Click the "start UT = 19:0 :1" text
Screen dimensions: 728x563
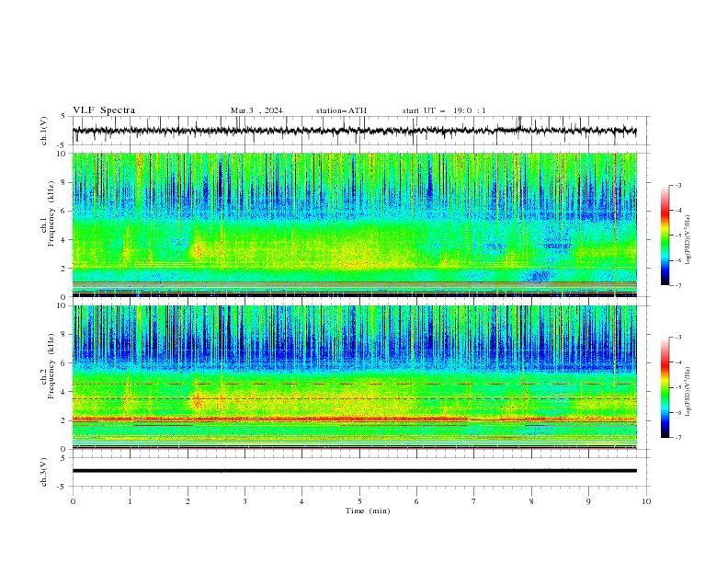(x=444, y=110)
